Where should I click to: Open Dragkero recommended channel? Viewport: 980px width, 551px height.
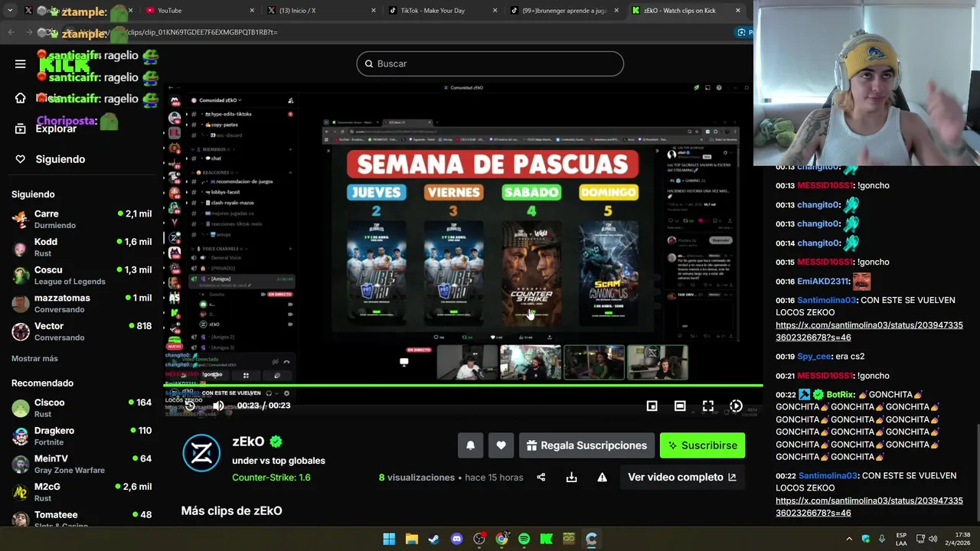(x=81, y=436)
